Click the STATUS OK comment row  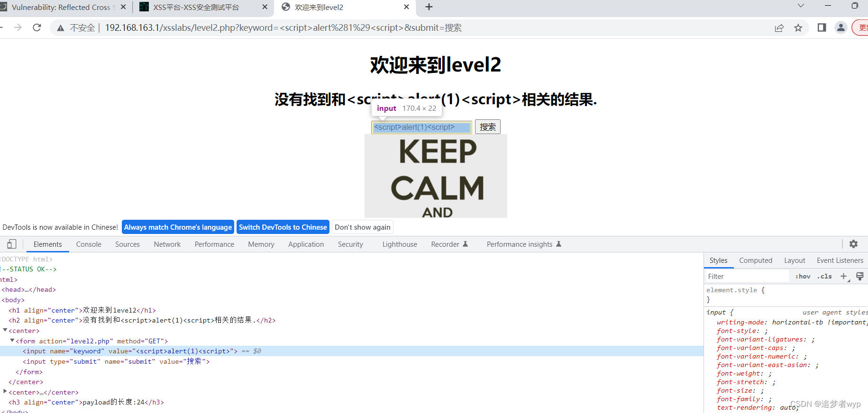tap(351, 269)
